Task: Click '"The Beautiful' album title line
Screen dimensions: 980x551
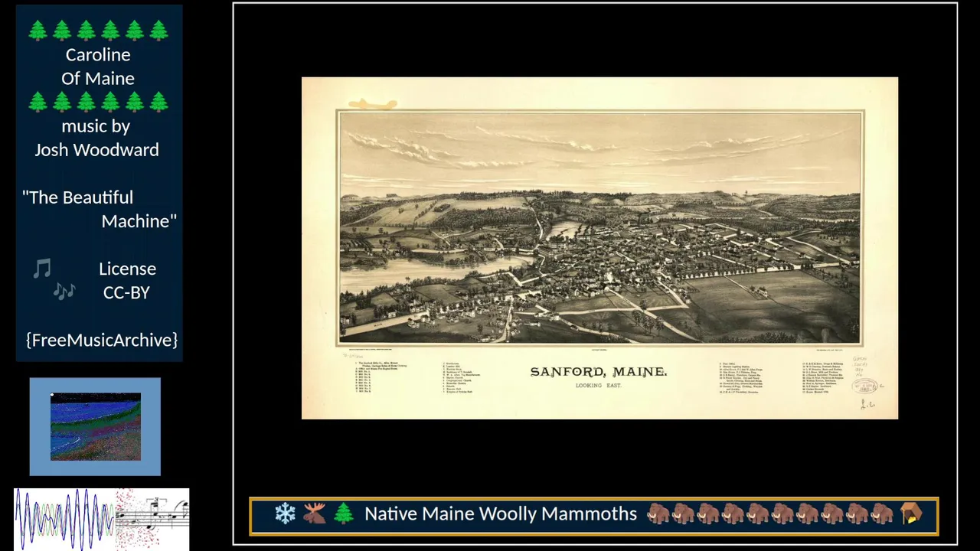Action: (x=77, y=197)
